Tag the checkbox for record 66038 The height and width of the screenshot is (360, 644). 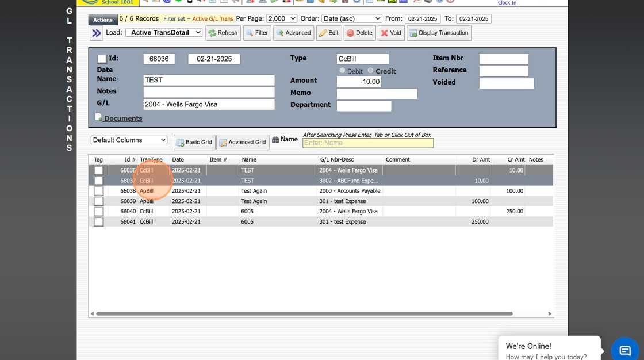click(x=99, y=191)
